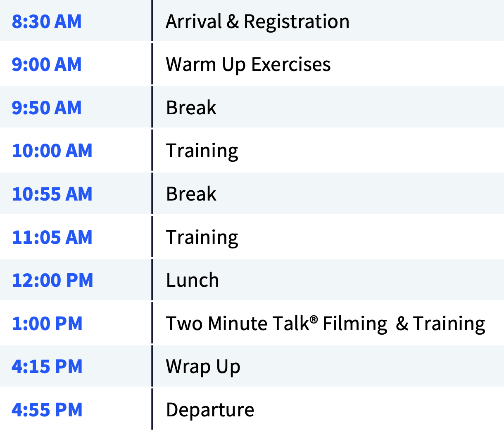
Task: Click the 4:55 PM time label
Action: (47, 410)
